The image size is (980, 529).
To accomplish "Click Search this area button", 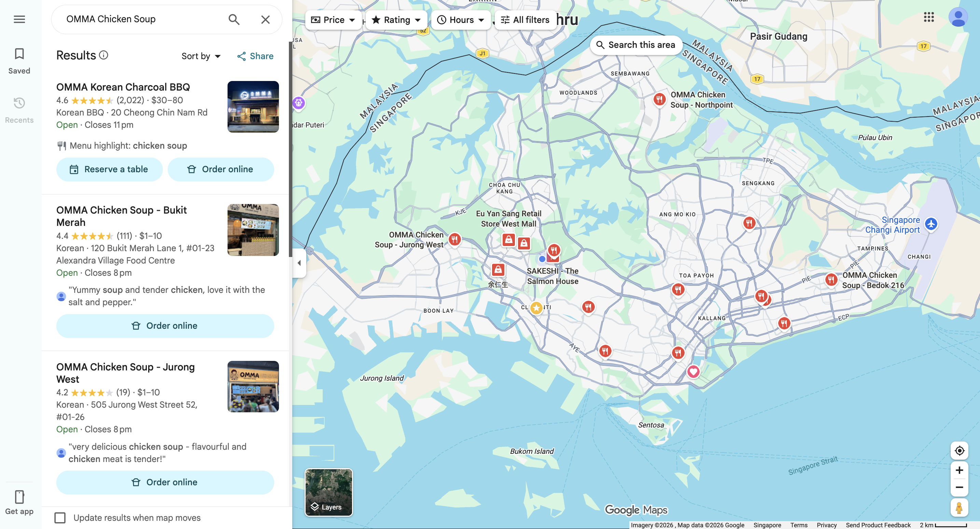I will click(636, 45).
